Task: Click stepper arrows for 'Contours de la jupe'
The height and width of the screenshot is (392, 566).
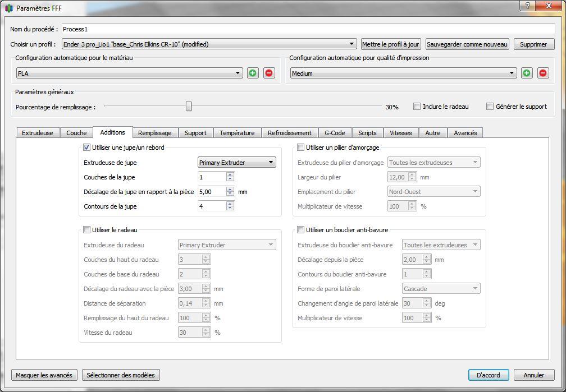Action: (230, 206)
